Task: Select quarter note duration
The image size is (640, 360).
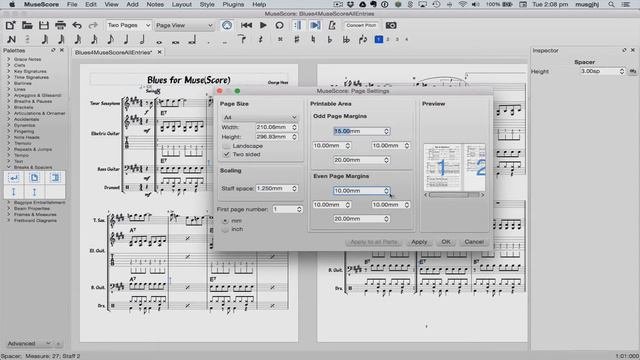Action: click(126, 40)
